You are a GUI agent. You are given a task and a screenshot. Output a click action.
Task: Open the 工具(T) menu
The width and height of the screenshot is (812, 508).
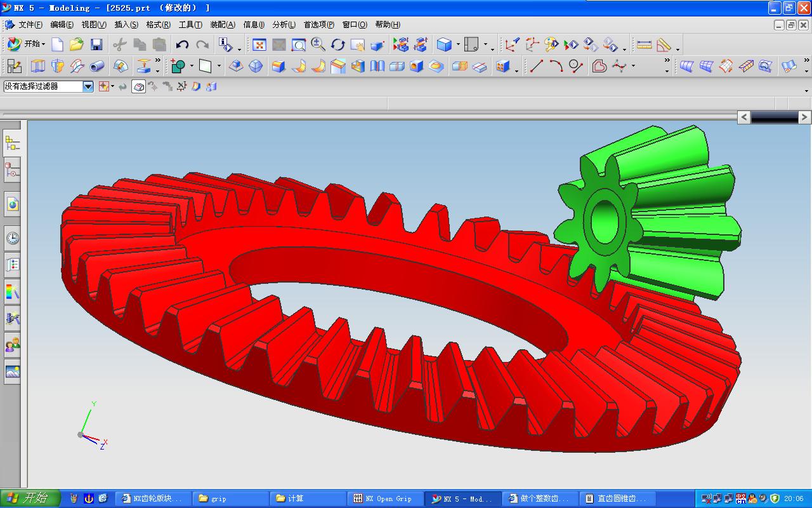coord(190,25)
